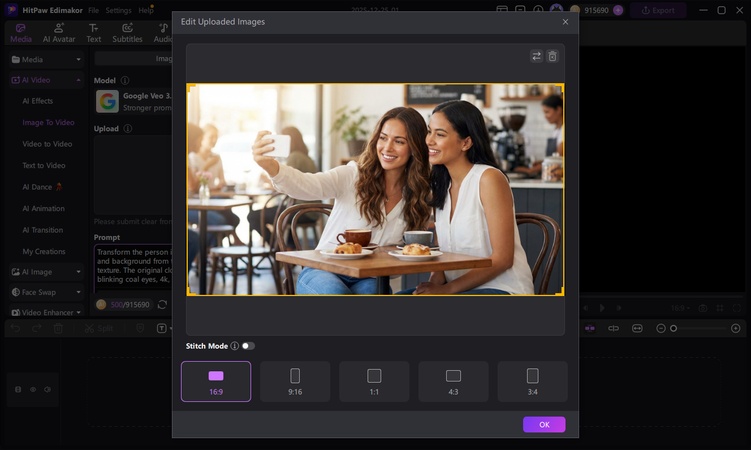
Task: Confirm with the OK button
Action: [544, 424]
